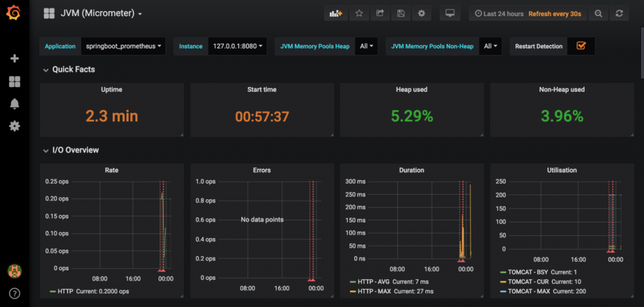644x307 pixels.
Task: Toggle the Restart Detection checkbox
Action: (581, 46)
